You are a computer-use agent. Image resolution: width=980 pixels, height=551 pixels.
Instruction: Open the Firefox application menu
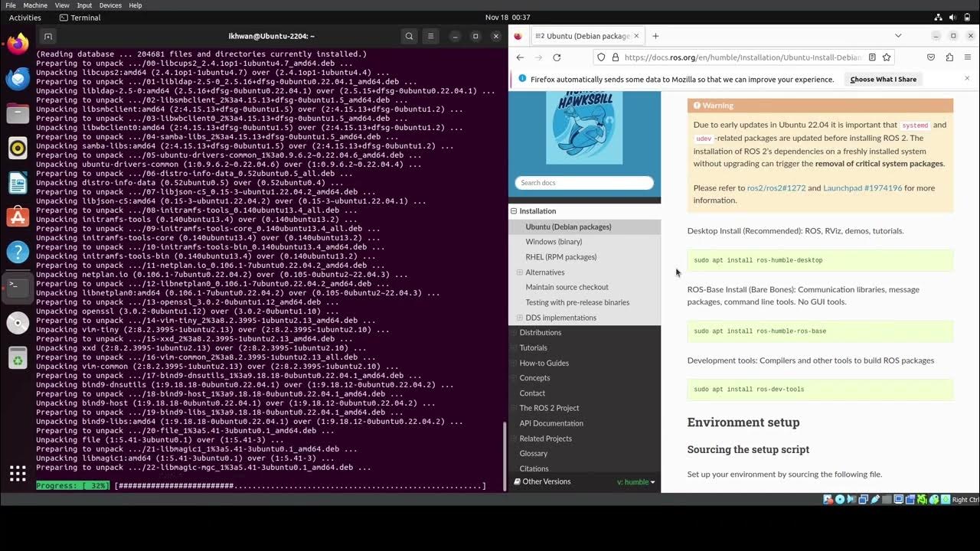click(x=967, y=57)
